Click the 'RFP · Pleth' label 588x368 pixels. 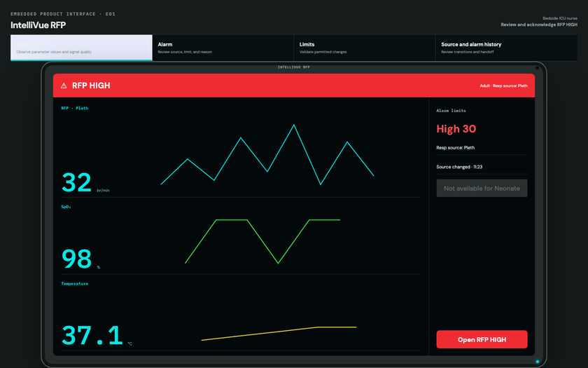point(75,108)
